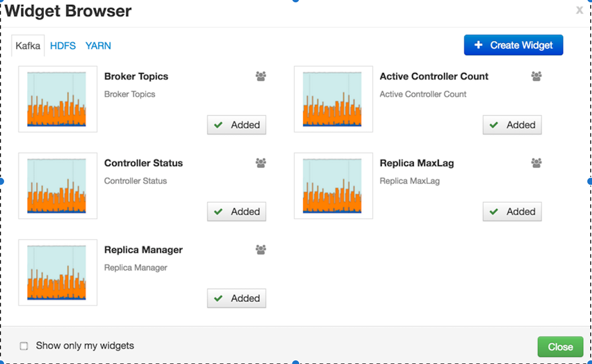Open the YARN tab
Image resolution: width=592 pixels, height=364 pixels.
tap(98, 46)
